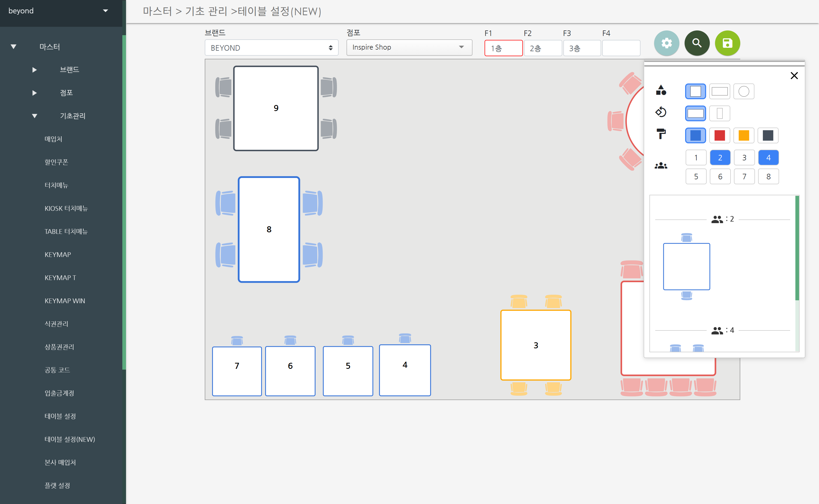Select the circle table shape icon
Screen dimensions: 819x504
point(744,91)
